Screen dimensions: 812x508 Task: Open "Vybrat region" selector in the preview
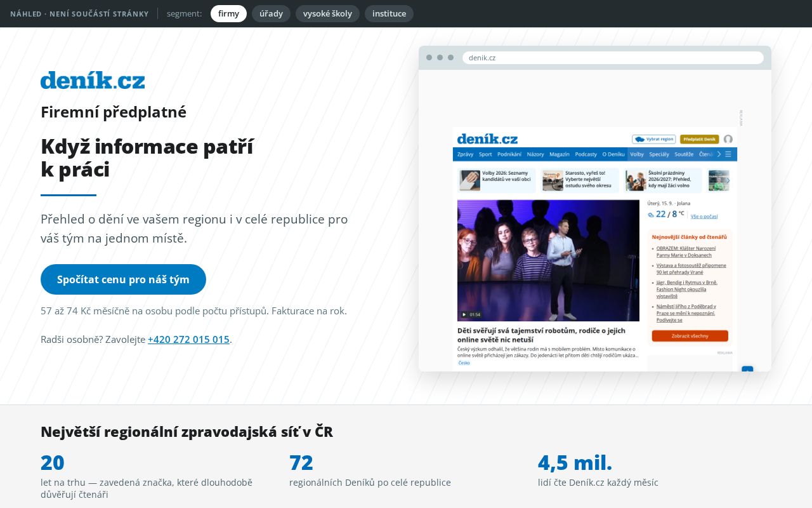pos(653,139)
